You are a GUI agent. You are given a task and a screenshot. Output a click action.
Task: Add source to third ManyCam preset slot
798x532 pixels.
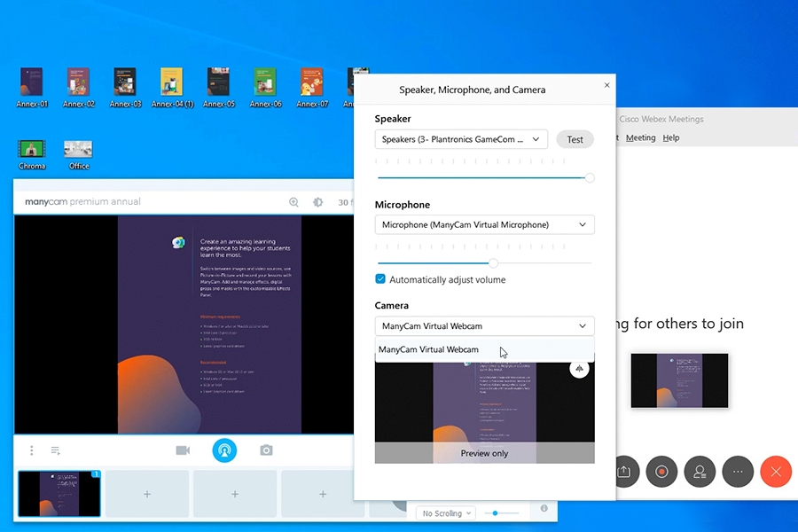[235, 494]
